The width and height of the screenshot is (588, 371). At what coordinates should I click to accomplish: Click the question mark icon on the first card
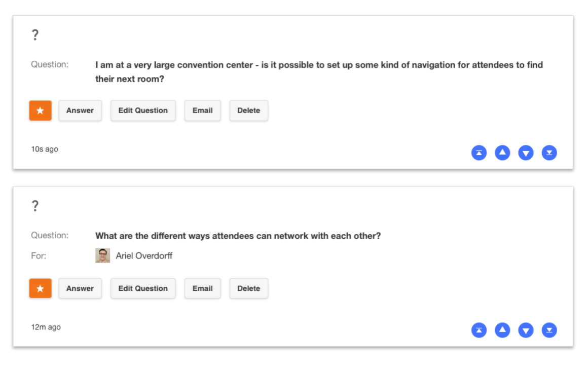35,34
